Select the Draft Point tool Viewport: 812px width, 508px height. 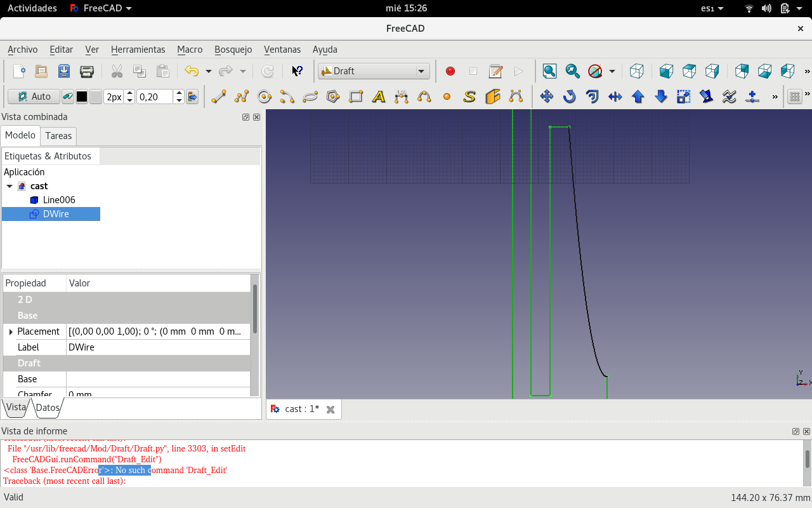click(x=447, y=97)
